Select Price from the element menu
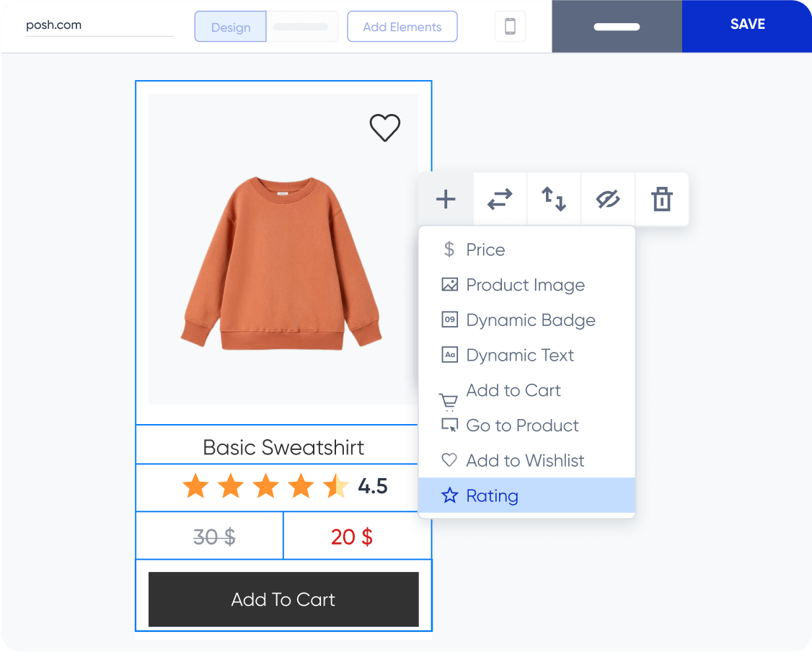 (x=485, y=250)
